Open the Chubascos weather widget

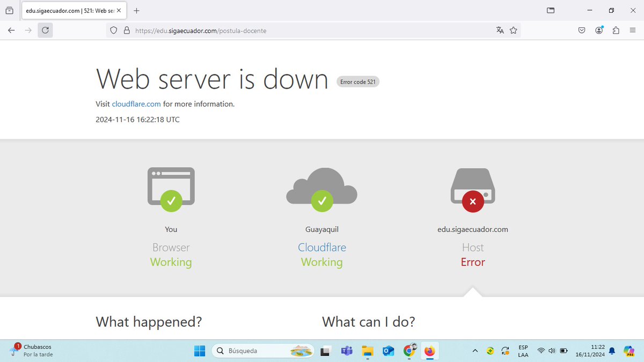32,350
